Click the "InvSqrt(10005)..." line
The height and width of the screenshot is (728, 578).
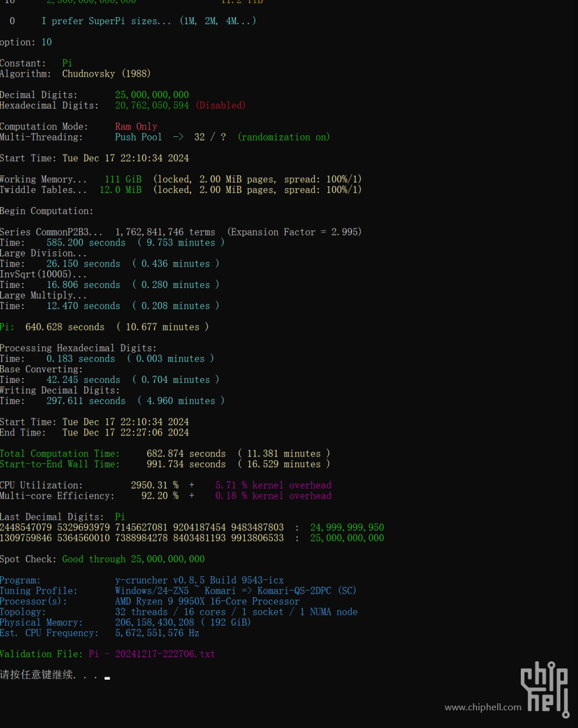click(43, 275)
